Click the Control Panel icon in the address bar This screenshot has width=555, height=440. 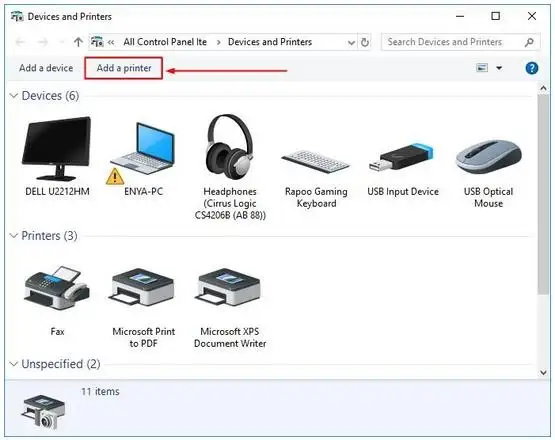click(97, 42)
